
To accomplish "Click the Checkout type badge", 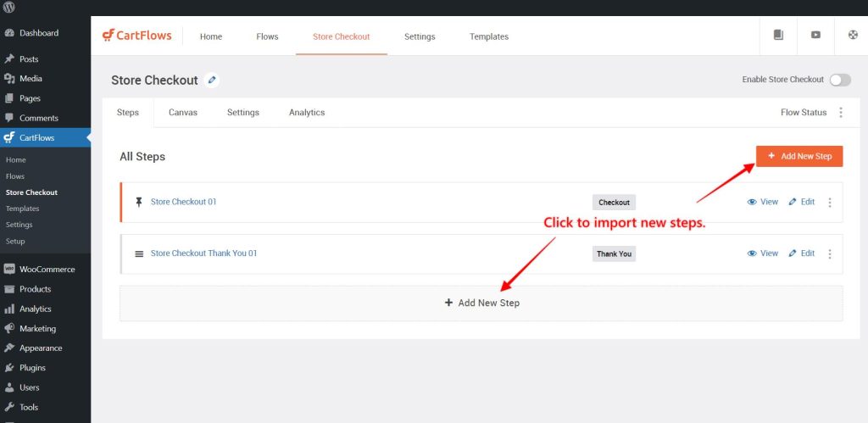I will click(614, 203).
